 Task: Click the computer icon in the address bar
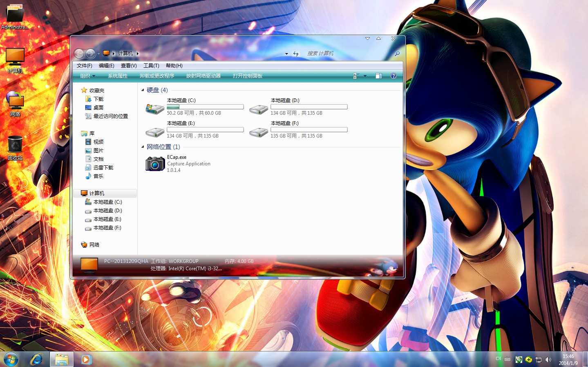pos(106,53)
